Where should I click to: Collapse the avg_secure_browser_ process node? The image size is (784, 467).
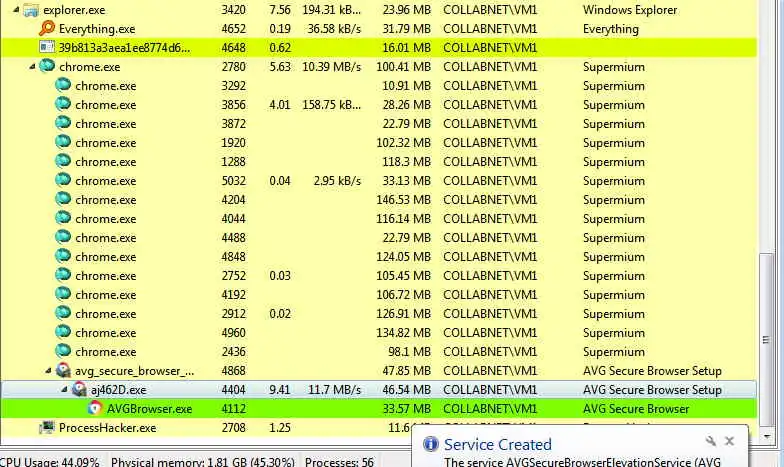[48, 370]
